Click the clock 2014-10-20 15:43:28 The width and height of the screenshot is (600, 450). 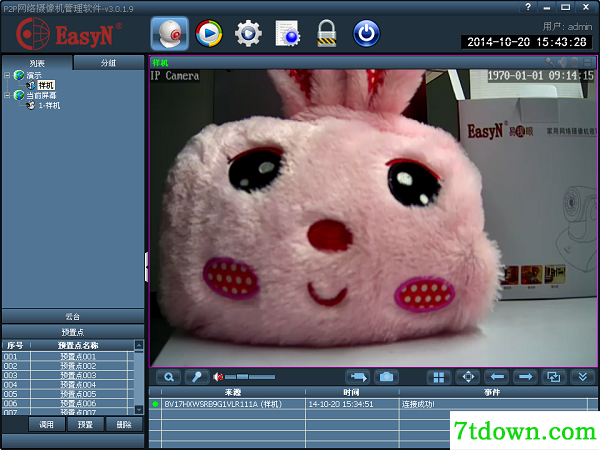[527, 42]
